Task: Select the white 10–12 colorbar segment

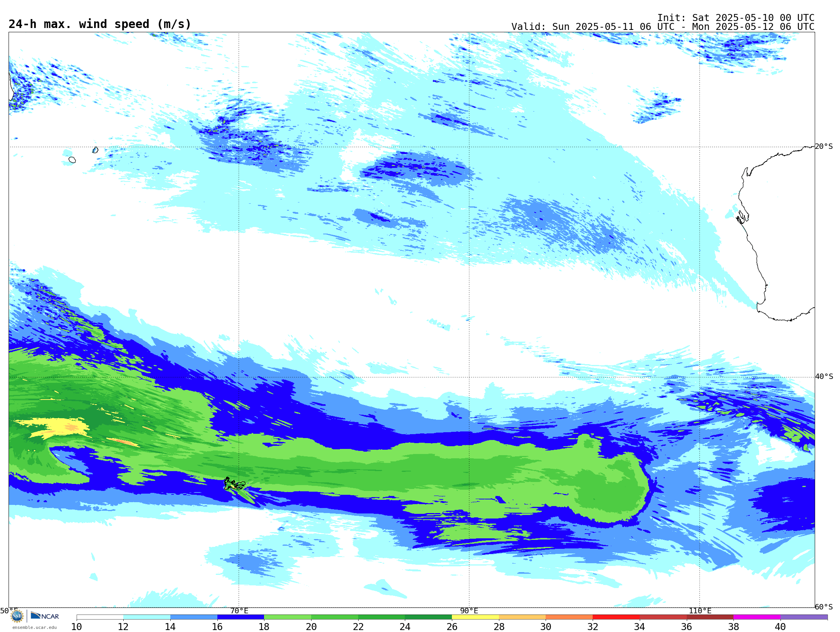Action: tap(100, 617)
